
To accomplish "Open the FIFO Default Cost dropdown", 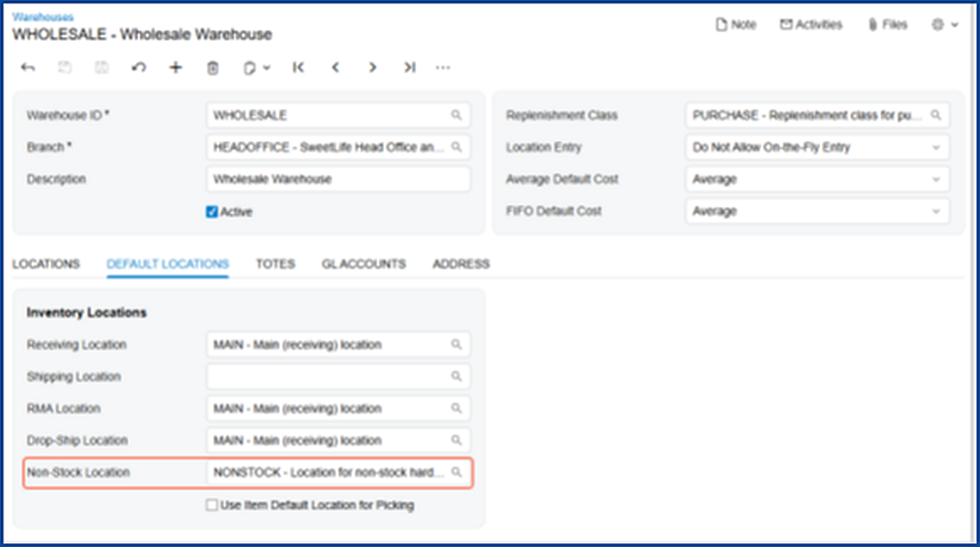I will [816, 211].
